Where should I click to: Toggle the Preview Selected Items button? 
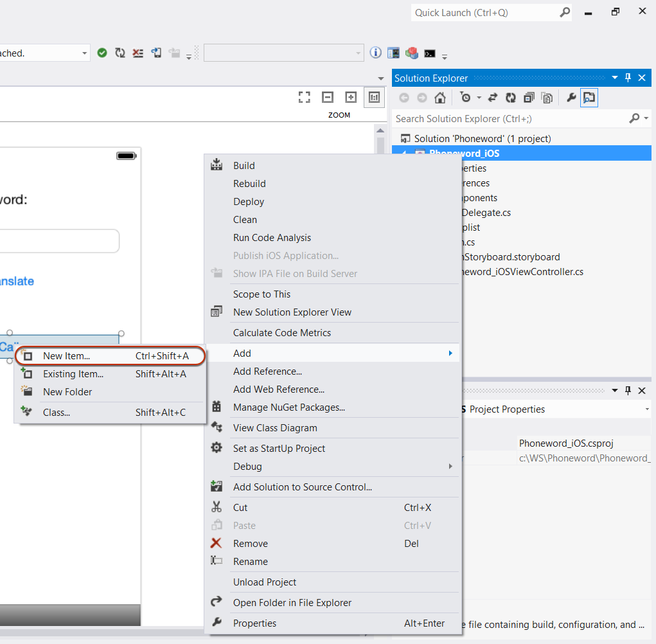coord(589,98)
